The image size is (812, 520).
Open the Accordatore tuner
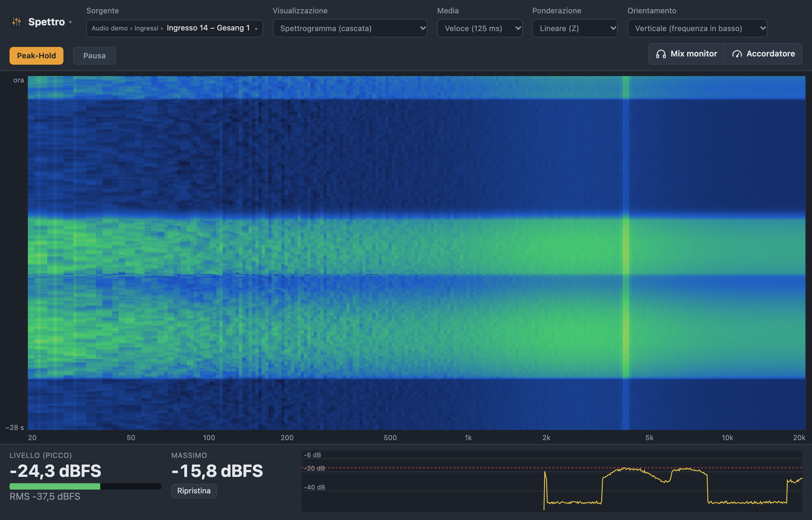click(763, 54)
